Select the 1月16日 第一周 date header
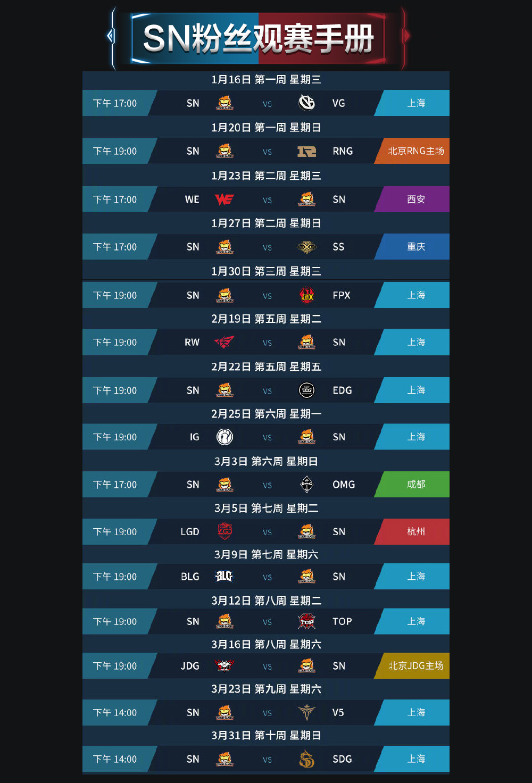Viewport: 532px width, 783px height. coord(266,80)
